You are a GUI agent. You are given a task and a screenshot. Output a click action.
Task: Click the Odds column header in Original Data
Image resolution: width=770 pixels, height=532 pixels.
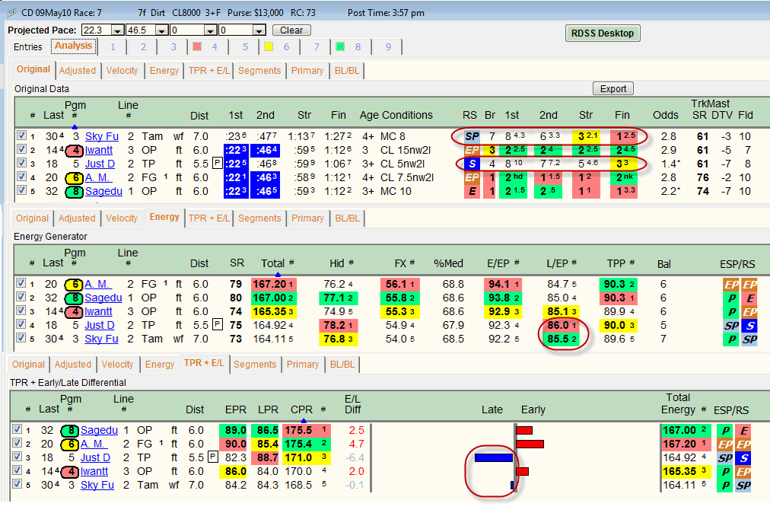pos(666,116)
